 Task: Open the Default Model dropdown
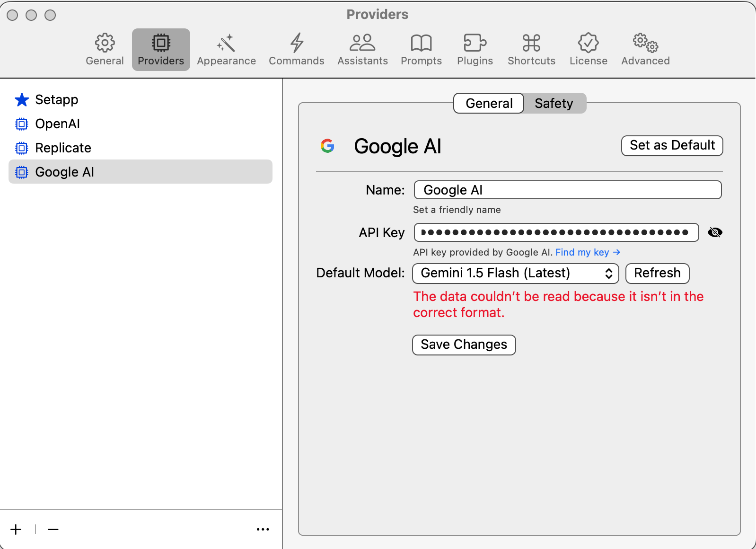coord(516,274)
